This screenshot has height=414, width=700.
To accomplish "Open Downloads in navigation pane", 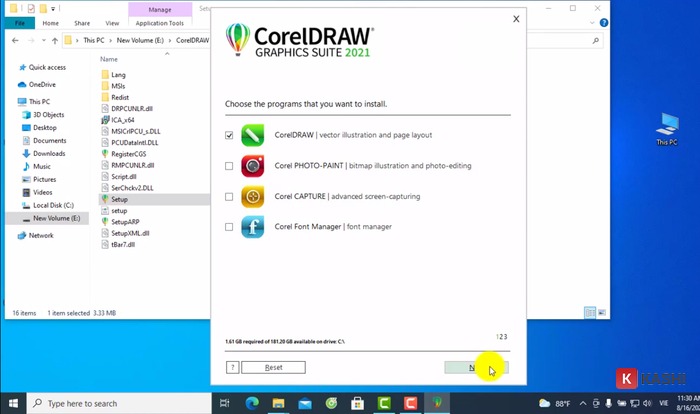I will (x=49, y=153).
